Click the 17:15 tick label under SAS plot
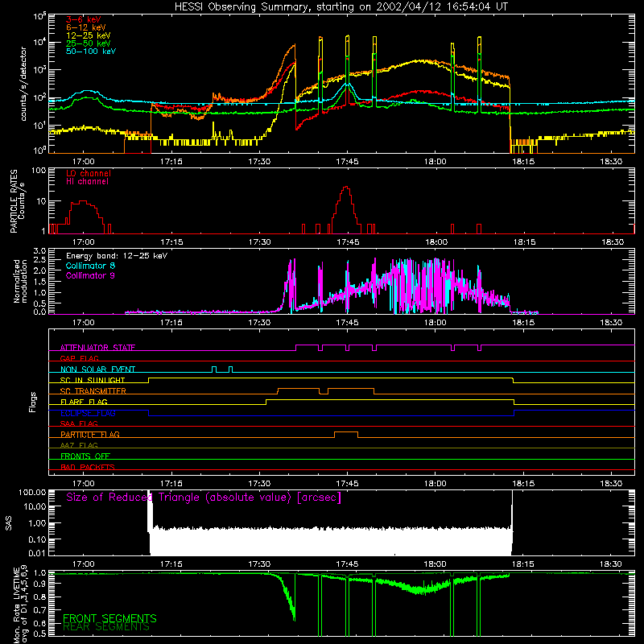The width and height of the screenshot is (644, 644). tap(171, 564)
